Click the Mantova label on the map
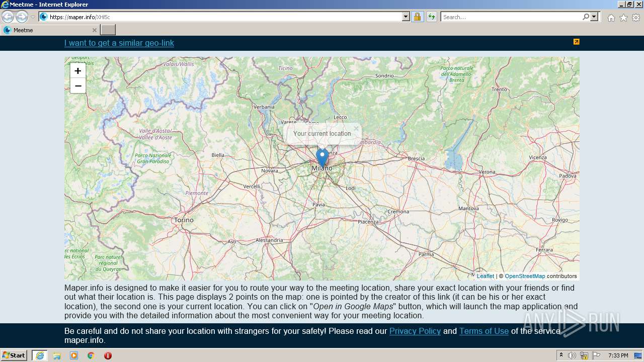644x362 pixels. point(468,209)
